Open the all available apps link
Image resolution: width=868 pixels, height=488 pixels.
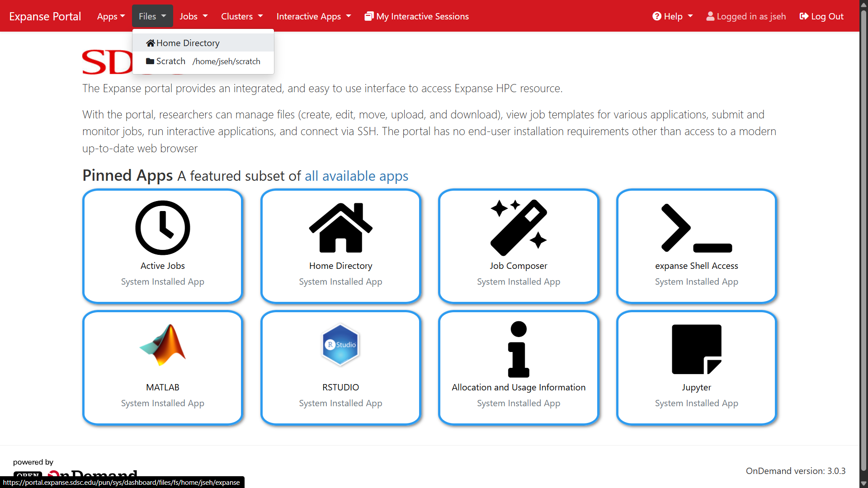point(356,176)
